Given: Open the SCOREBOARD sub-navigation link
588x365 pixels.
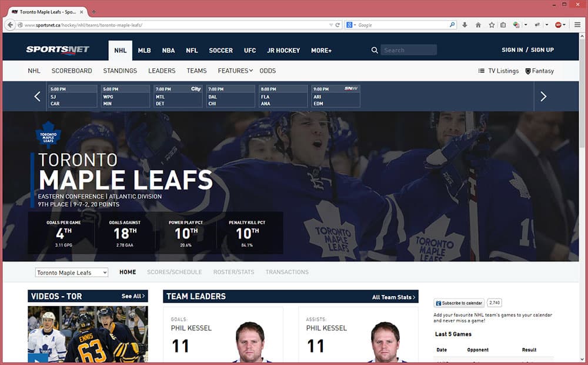Looking at the screenshot, I should (x=72, y=71).
